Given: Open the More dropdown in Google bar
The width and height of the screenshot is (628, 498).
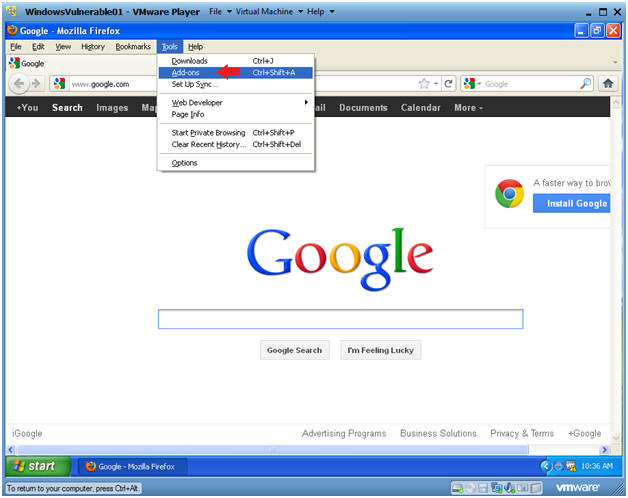Looking at the screenshot, I should point(468,107).
